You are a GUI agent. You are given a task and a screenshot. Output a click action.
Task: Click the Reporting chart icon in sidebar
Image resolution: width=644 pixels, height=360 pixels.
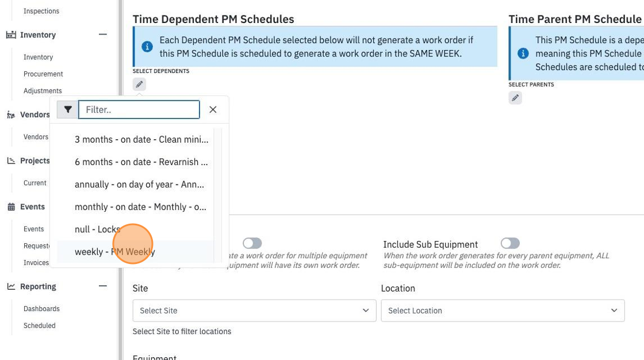pyautogui.click(x=11, y=286)
